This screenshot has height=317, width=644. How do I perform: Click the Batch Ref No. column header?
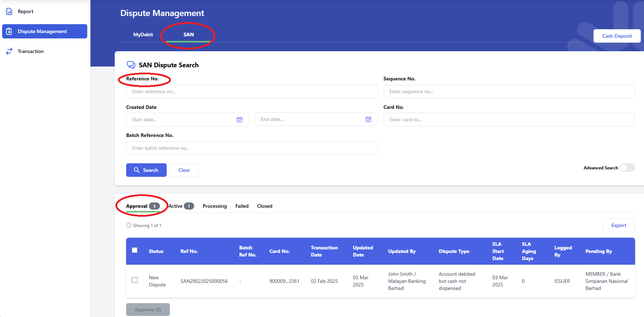coord(248,251)
